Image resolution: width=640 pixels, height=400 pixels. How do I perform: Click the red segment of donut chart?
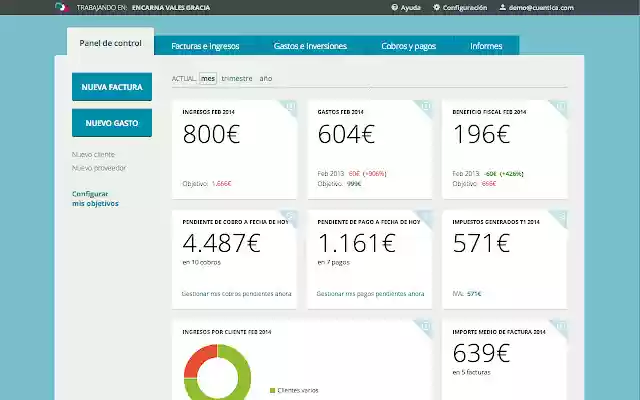pyautogui.click(x=198, y=359)
